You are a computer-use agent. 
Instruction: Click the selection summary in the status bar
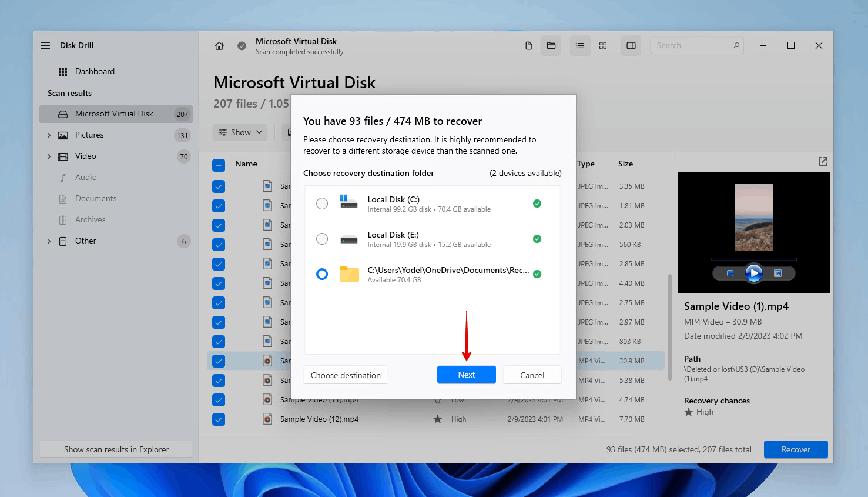click(x=679, y=449)
